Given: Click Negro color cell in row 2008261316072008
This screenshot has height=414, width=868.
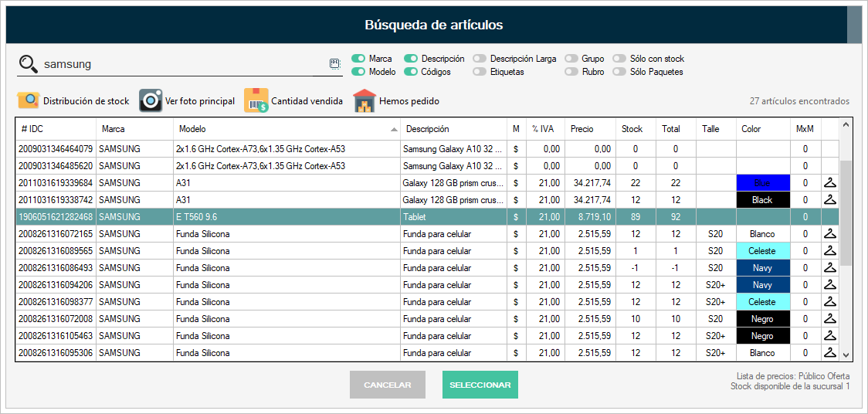Looking at the screenshot, I should click(763, 319).
